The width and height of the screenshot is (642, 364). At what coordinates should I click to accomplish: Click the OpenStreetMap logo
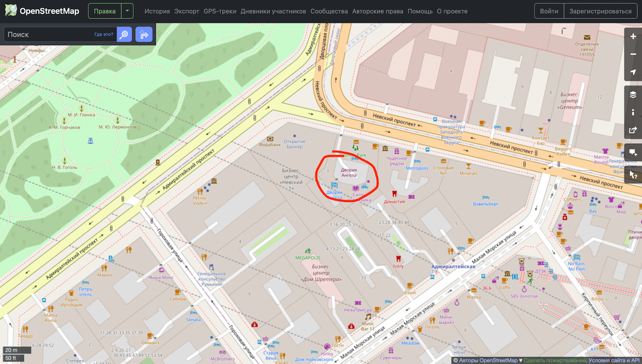coord(41,11)
